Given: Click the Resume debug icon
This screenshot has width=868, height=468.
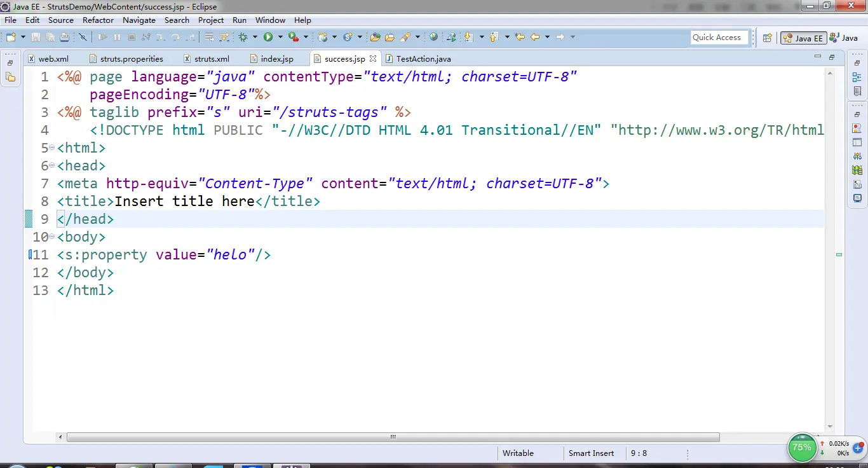Looking at the screenshot, I should [102, 37].
